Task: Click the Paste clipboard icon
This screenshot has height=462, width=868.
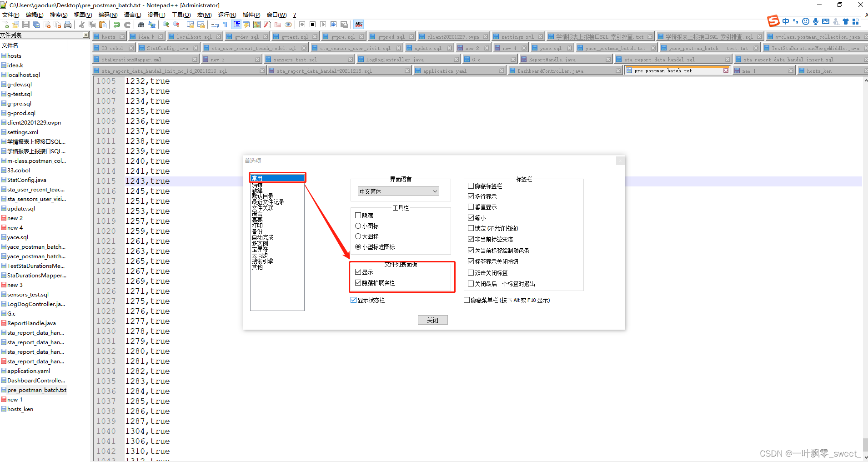Action: pyautogui.click(x=103, y=25)
